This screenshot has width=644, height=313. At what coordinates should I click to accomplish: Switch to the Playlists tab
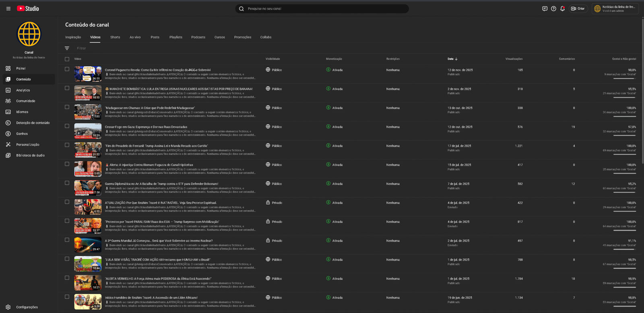click(175, 37)
